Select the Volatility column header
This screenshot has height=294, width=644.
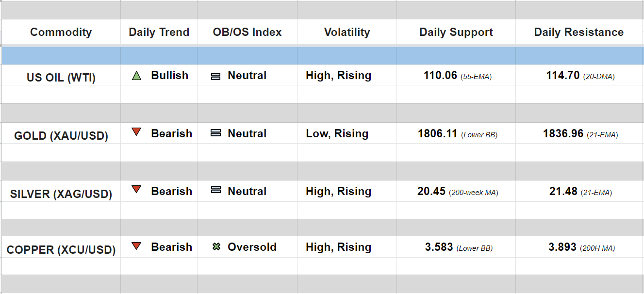coord(347,33)
